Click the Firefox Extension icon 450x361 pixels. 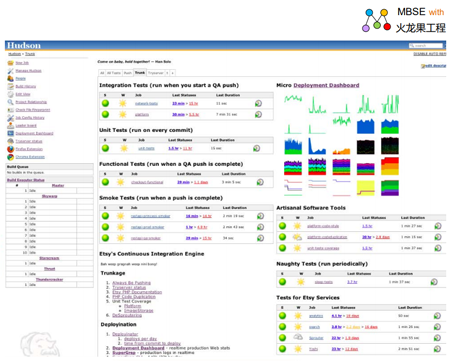tap(10, 149)
